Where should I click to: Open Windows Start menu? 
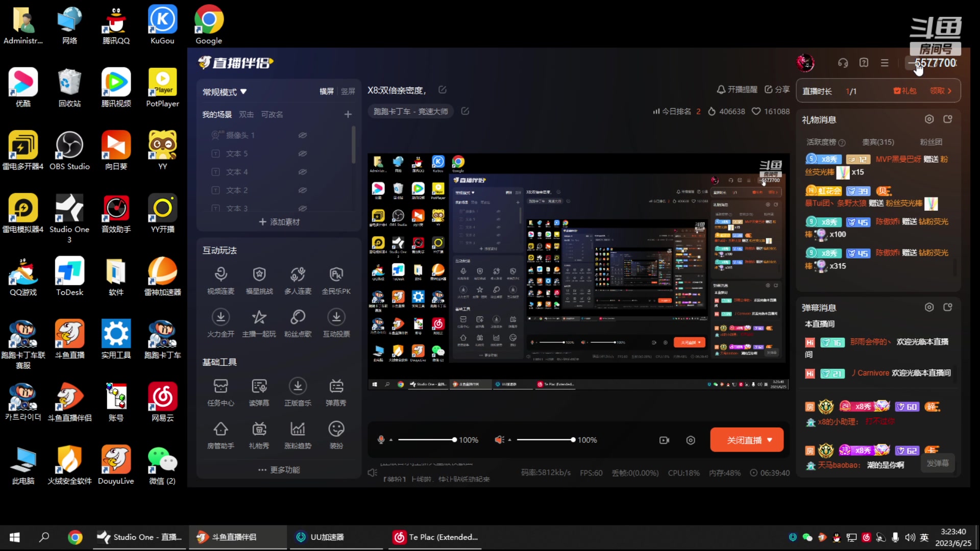15,537
